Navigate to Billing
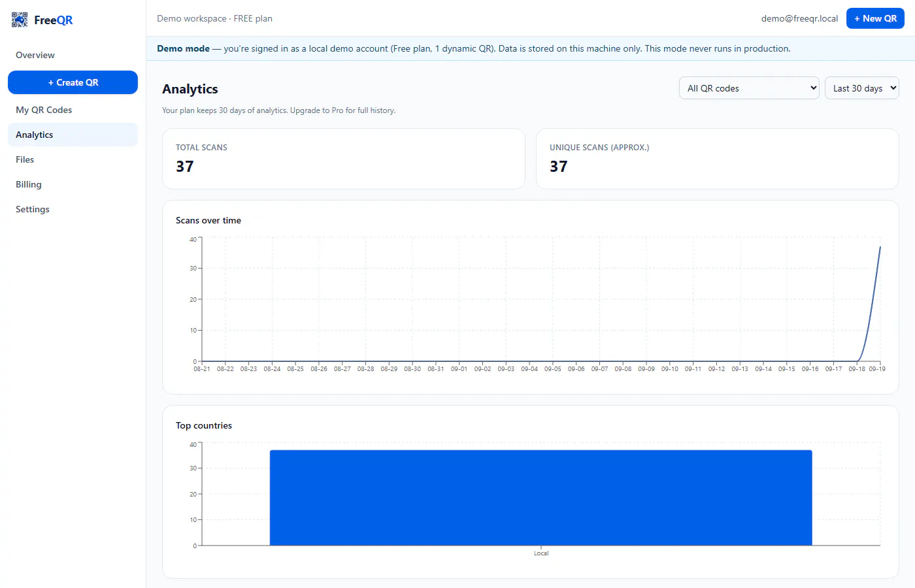 point(73,184)
